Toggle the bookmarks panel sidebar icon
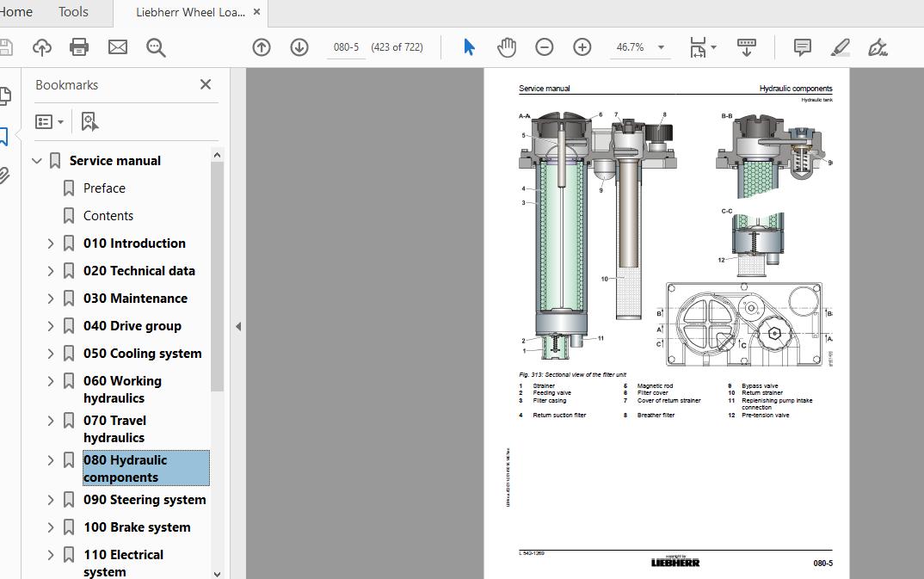 tap(4, 136)
